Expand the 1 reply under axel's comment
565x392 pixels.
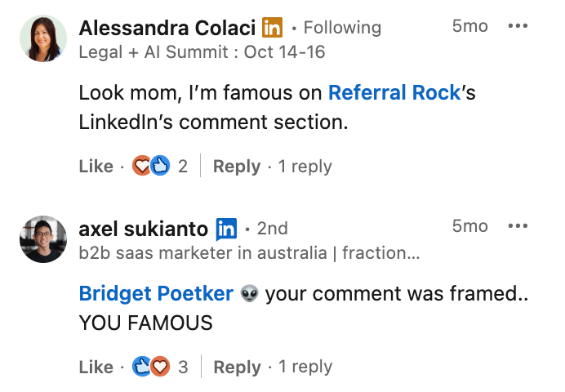tap(305, 367)
